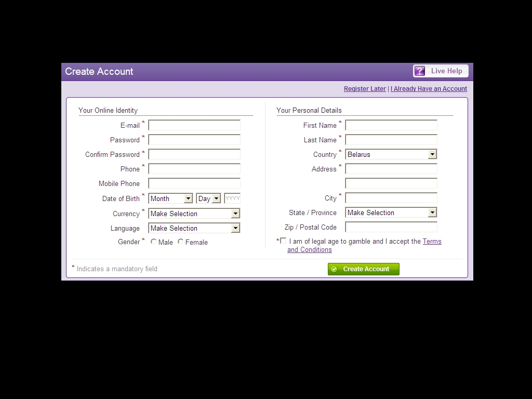This screenshot has height=399, width=532.
Task: Click the I Already Have an Account link
Action: [429, 89]
